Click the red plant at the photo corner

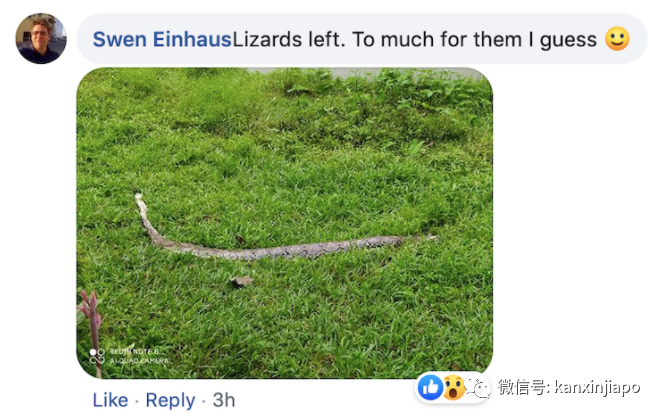coord(90,329)
